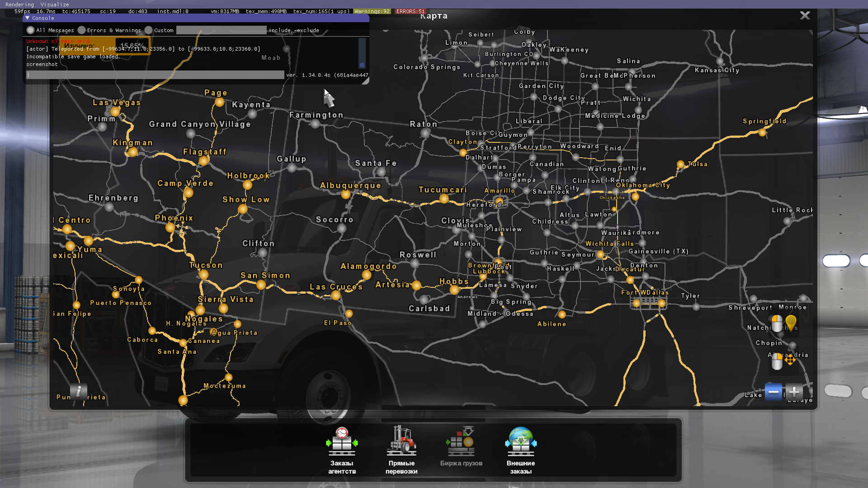Click the Wichita Falls label
The image size is (868, 488).
[609, 244]
